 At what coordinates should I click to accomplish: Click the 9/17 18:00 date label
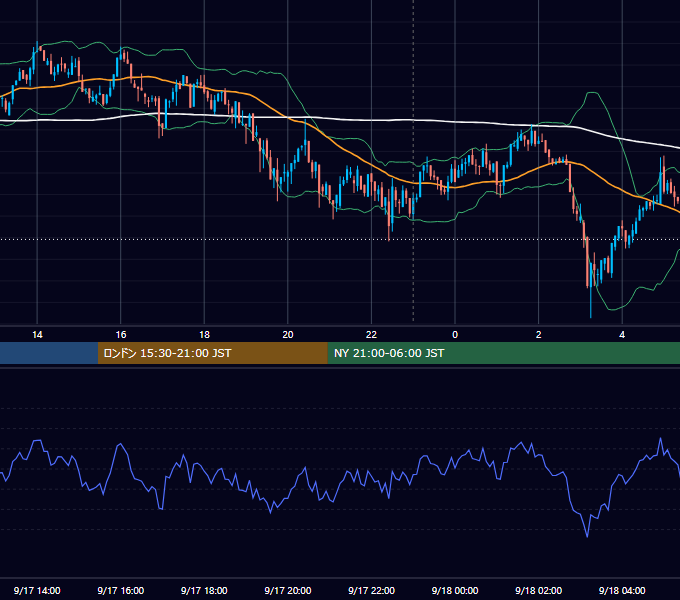[x=204, y=590]
